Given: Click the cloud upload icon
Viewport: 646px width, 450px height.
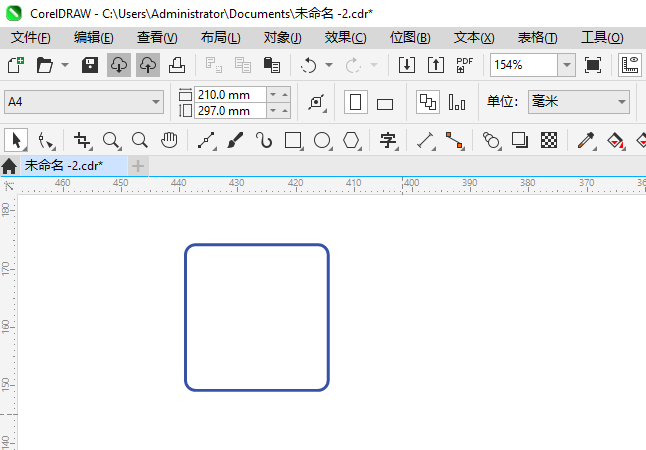Looking at the screenshot, I should point(148,65).
